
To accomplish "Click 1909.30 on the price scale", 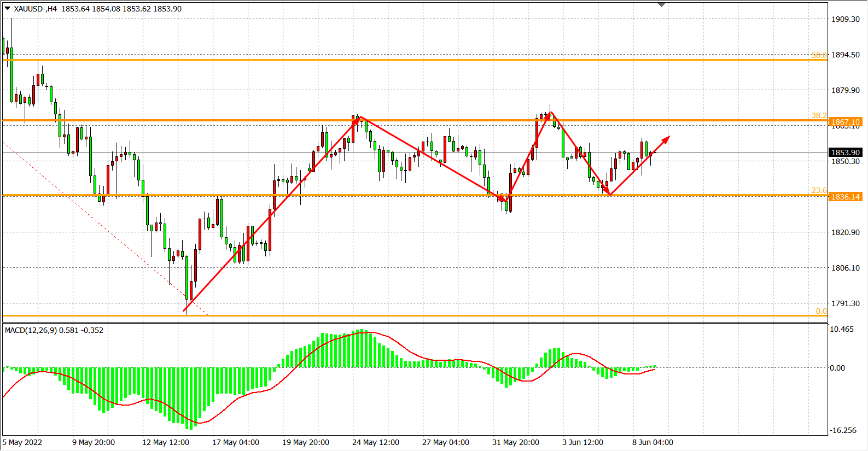I will pos(845,19).
